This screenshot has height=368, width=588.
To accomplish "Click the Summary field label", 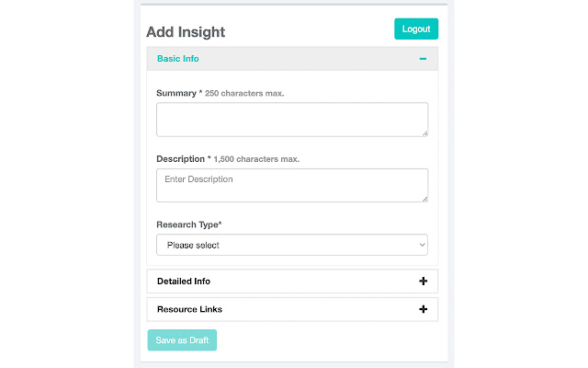I will 176,94.
